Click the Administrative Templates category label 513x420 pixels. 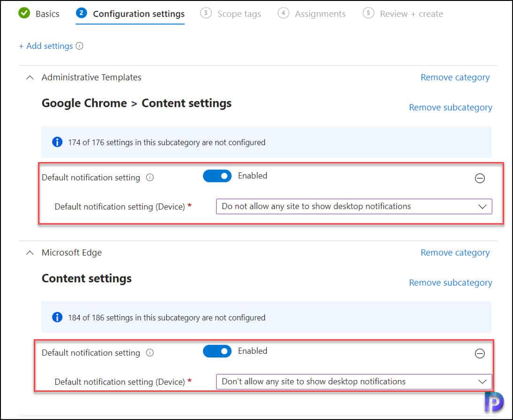click(92, 77)
